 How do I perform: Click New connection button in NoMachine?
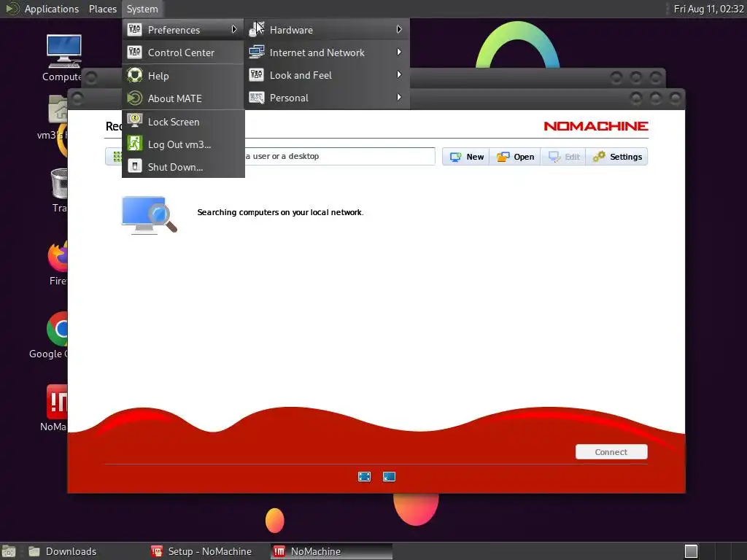coord(466,157)
